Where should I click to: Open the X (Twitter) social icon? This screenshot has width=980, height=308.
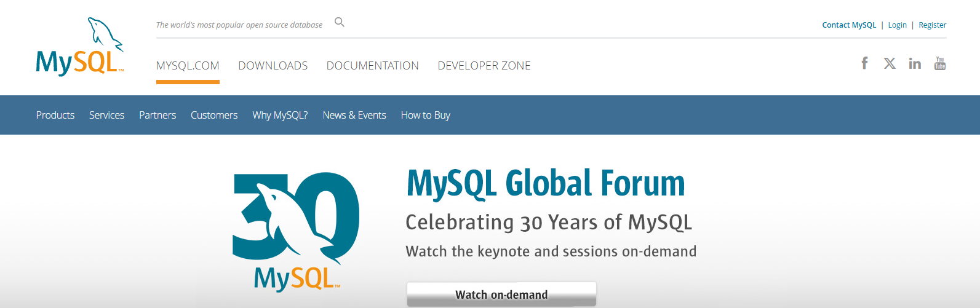[890, 63]
